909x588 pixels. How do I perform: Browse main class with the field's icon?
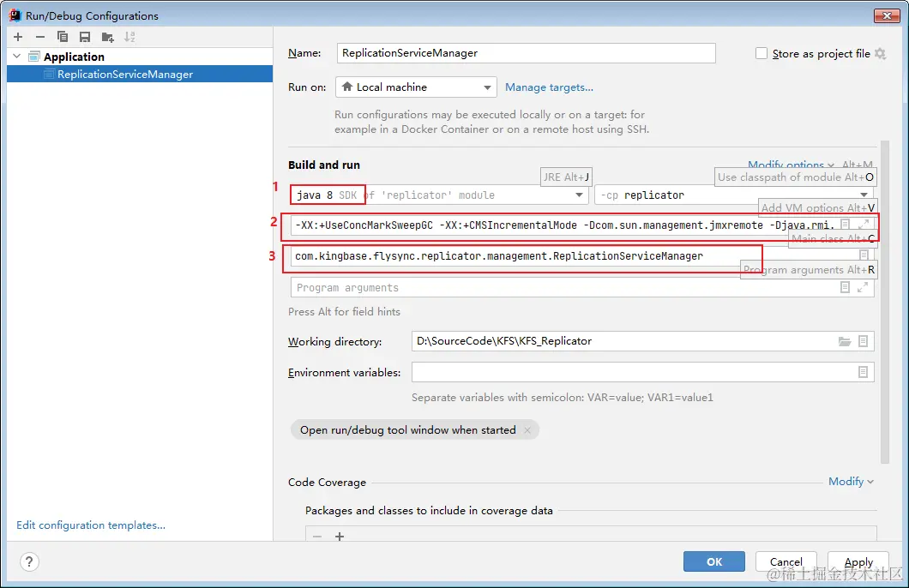864,255
